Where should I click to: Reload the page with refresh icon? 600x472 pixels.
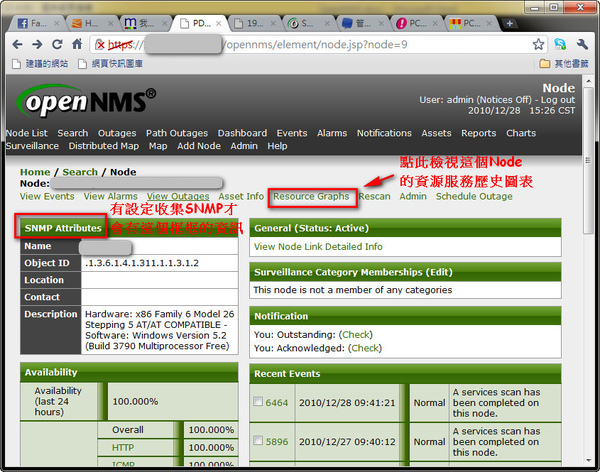[57, 45]
